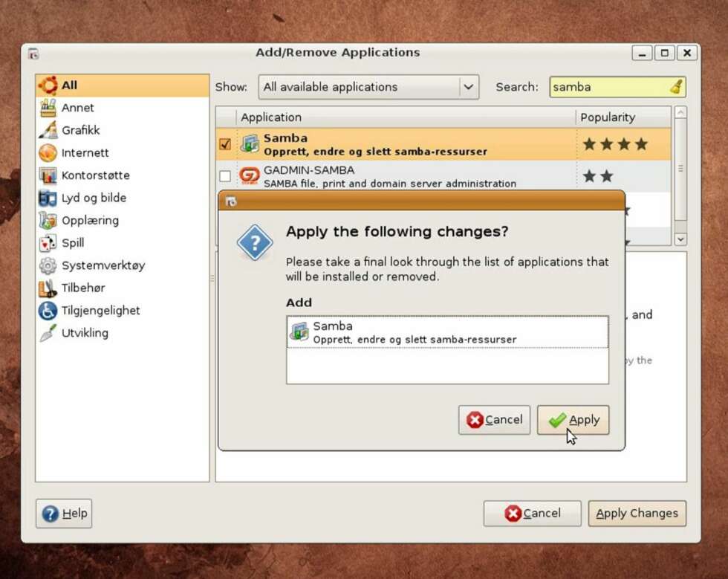Select the All category Ubuntu icon
Viewport: 728px width, 579px height.
(x=48, y=85)
